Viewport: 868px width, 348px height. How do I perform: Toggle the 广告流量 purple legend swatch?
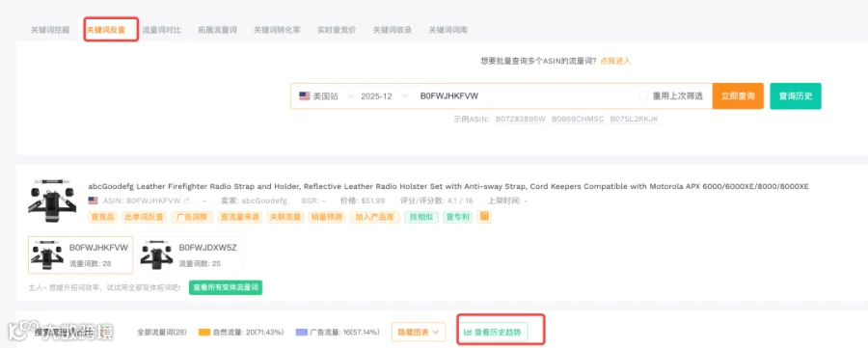coord(301,333)
